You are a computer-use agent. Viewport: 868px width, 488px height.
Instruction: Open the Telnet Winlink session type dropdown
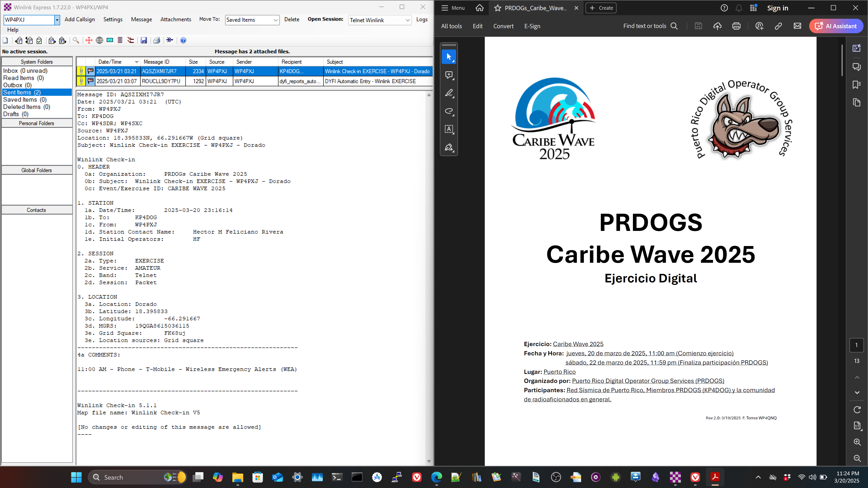380,20
